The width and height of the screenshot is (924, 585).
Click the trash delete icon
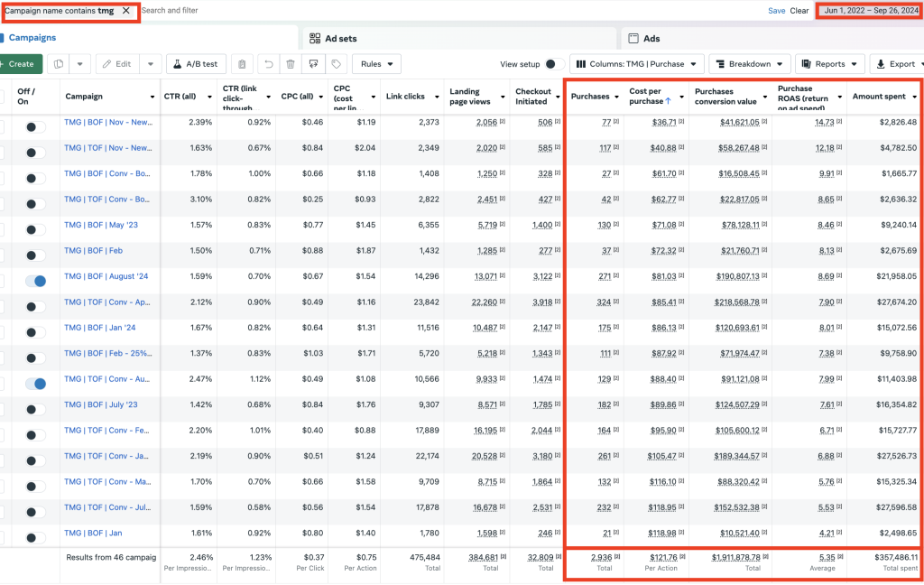291,64
